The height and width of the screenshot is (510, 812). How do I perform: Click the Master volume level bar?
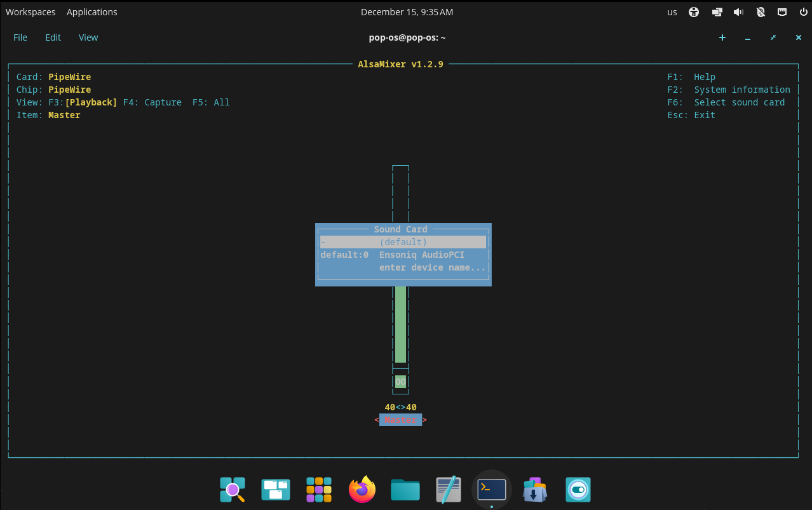(400, 324)
